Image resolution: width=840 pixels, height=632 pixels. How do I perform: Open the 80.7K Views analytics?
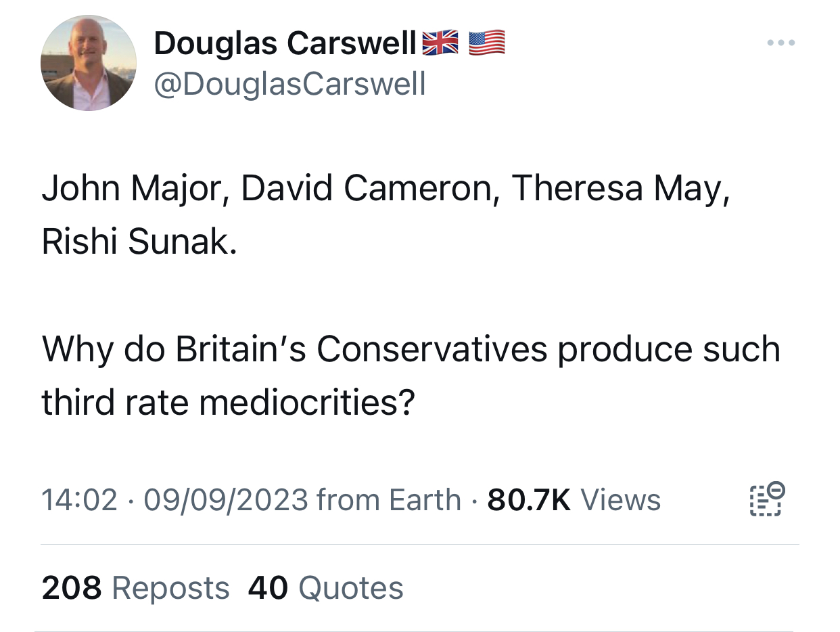coord(574,500)
